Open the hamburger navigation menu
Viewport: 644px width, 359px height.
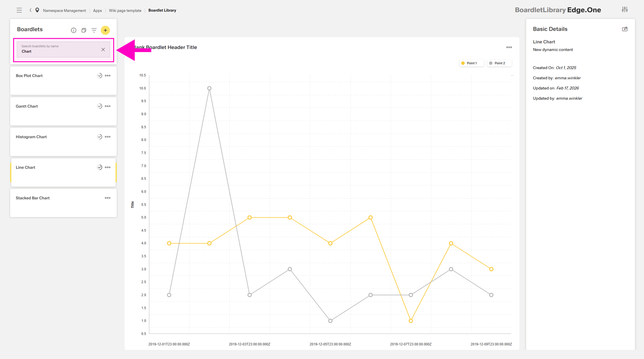pyautogui.click(x=19, y=10)
